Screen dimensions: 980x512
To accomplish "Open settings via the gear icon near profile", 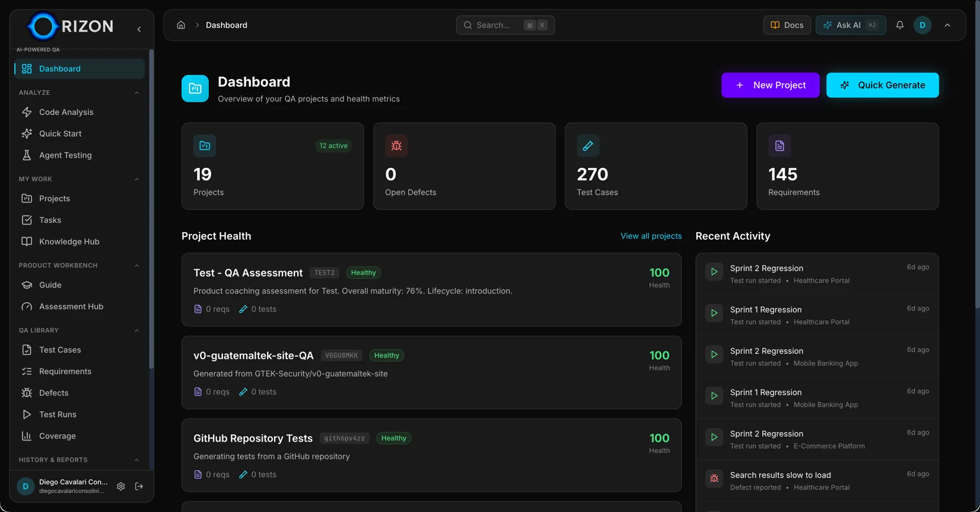I will [x=121, y=486].
